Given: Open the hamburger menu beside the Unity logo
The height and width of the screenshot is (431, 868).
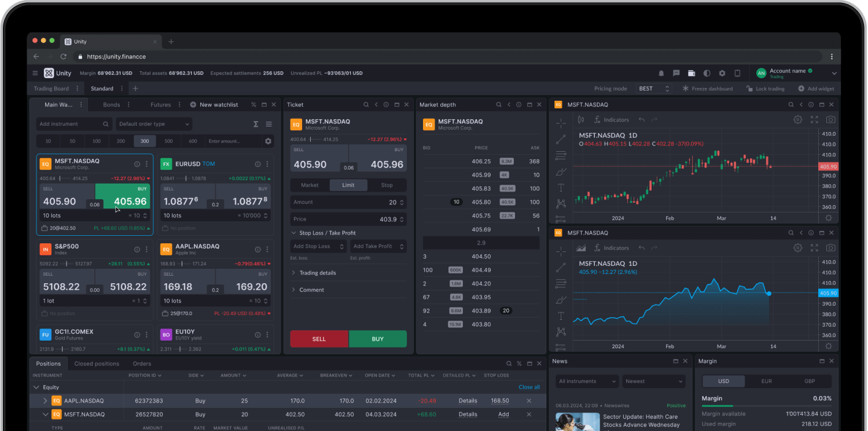Looking at the screenshot, I should 35,74.
